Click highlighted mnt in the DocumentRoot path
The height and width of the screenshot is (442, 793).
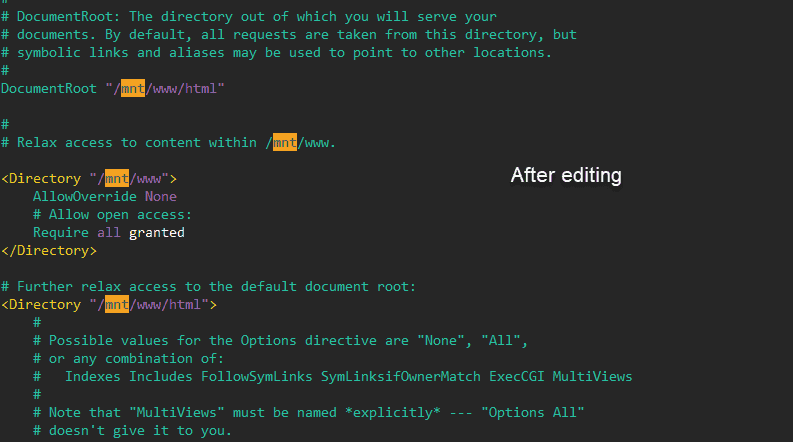pyautogui.click(x=133, y=89)
